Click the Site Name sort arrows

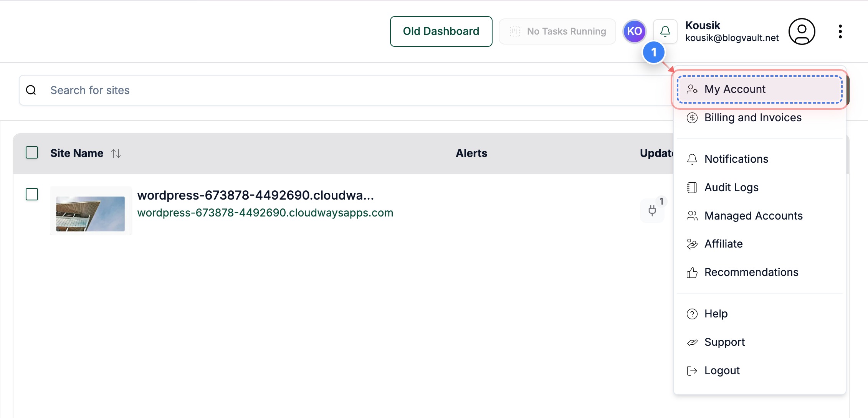pyautogui.click(x=116, y=153)
